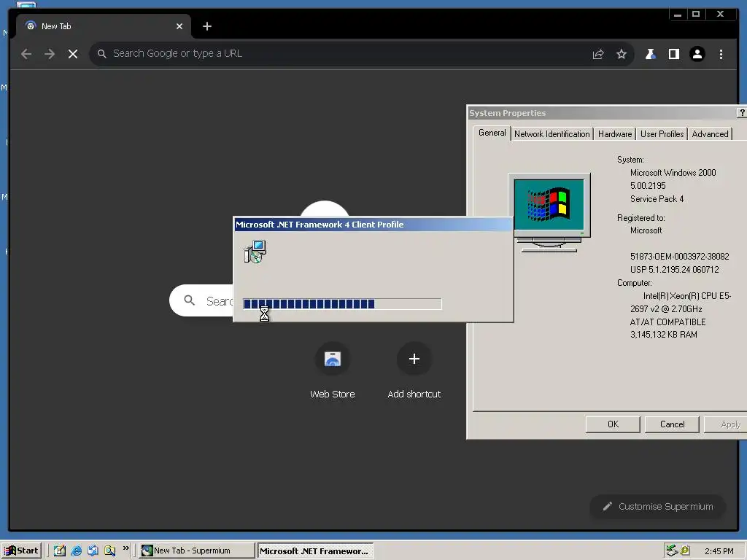
Task: Open the User Profiles tab
Action: click(662, 134)
